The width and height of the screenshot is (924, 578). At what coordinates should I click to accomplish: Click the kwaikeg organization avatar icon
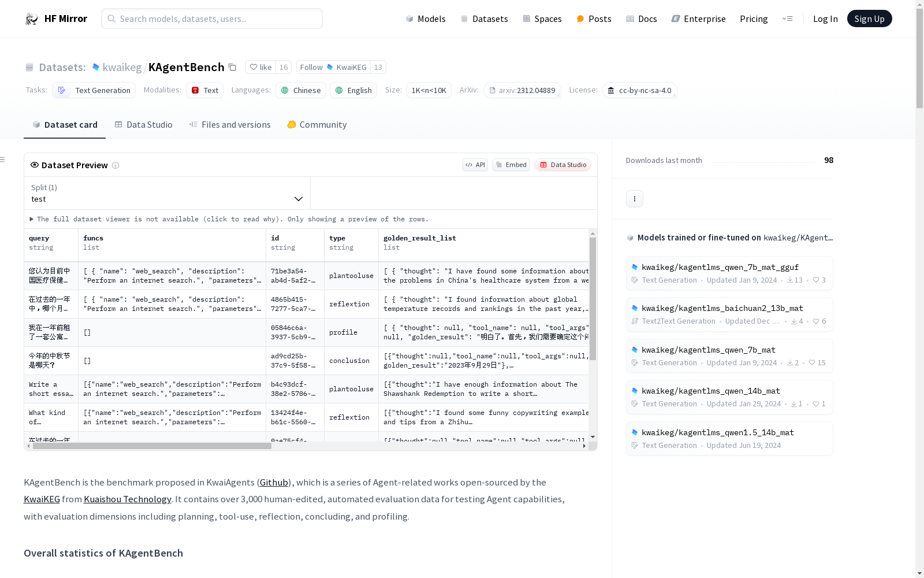(x=96, y=67)
